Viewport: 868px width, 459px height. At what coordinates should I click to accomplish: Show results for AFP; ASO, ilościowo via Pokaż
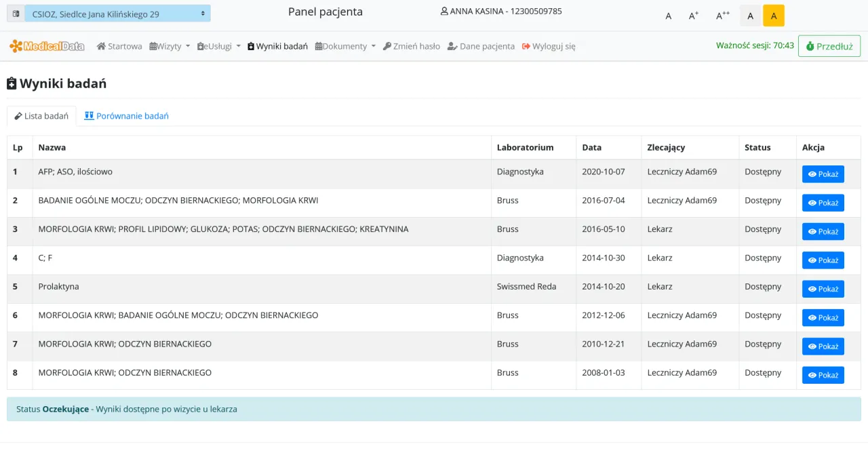823,174
